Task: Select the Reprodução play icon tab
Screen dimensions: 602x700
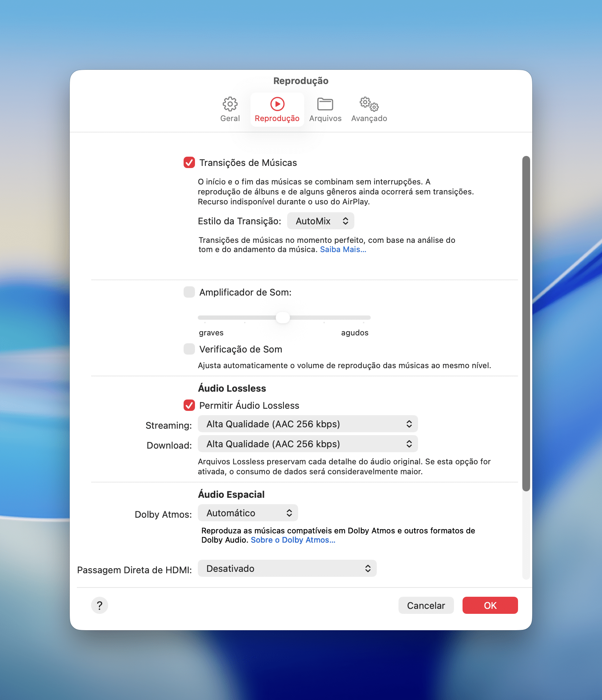Action: pos(277,109)
